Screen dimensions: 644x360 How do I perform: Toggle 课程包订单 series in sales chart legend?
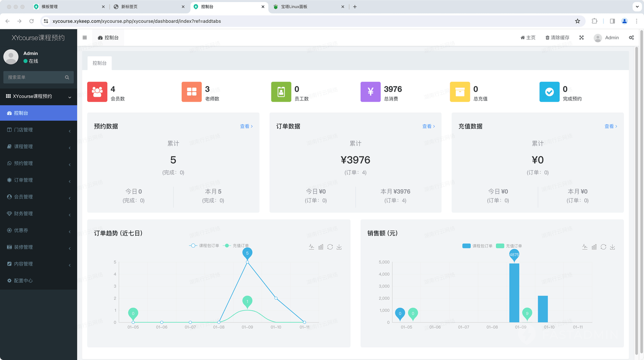[x=477, y=246]
